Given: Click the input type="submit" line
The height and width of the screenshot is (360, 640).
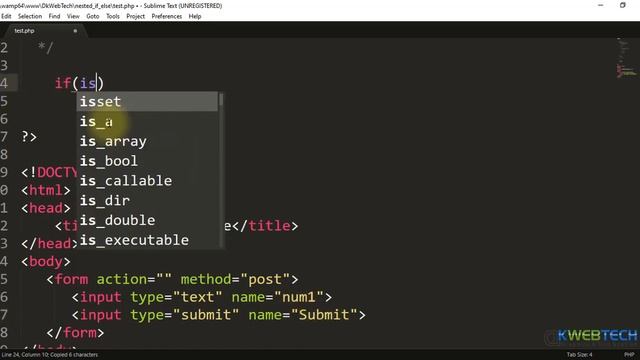Looking at the screenshot, I should click(219, 315).
